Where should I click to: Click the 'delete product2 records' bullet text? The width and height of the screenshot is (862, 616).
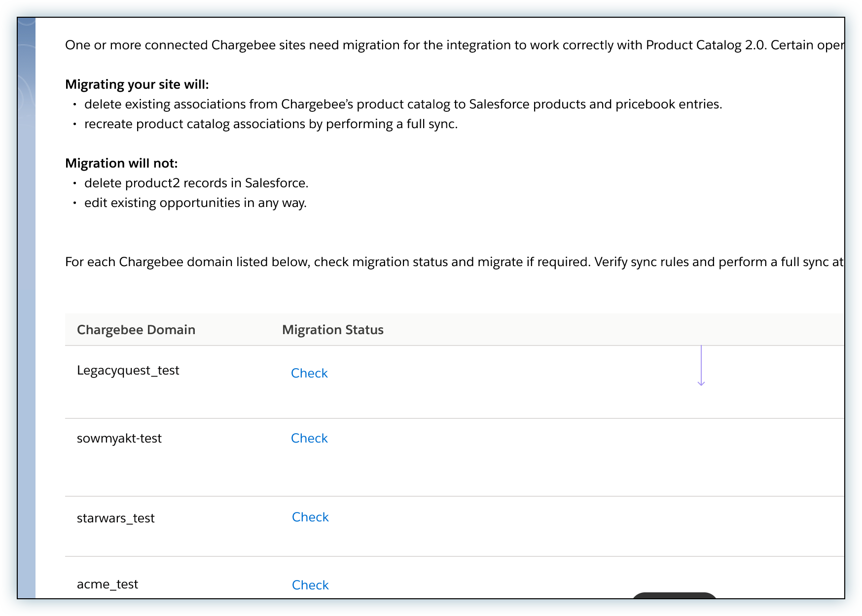[x=196, y=183]
